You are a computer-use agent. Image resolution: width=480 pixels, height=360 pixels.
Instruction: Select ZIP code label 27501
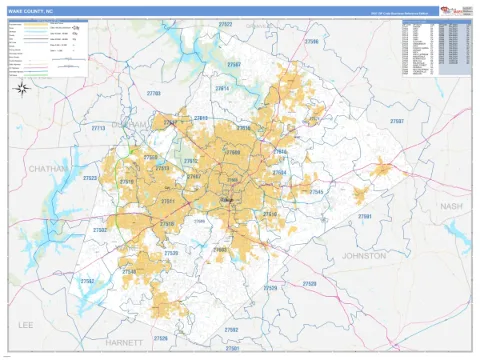(232, 348)
